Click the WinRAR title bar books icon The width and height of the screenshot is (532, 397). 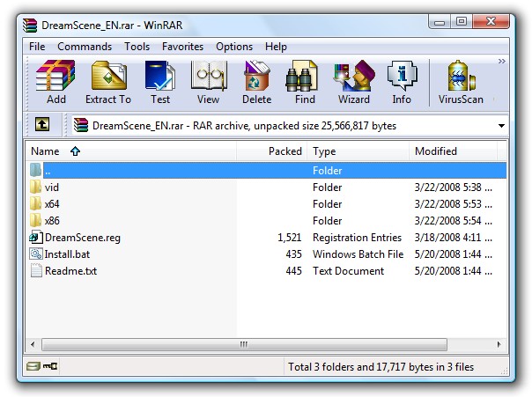click(30, 25)
